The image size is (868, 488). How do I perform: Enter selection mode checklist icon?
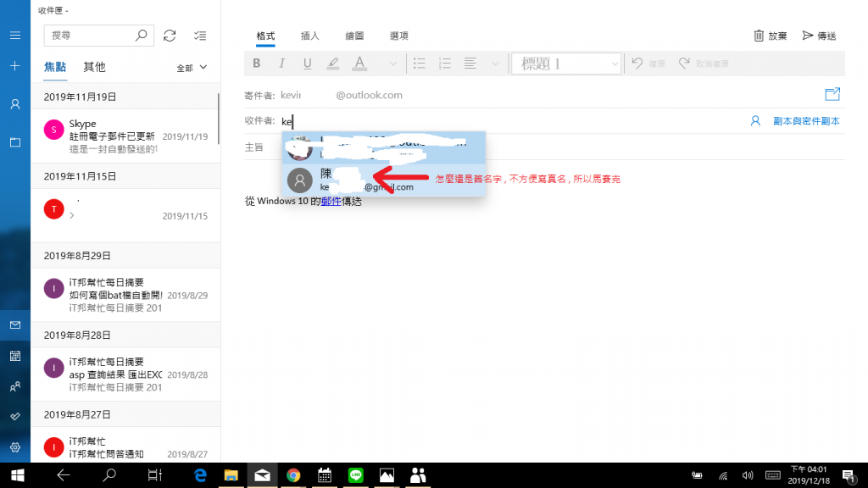pyautogui.click(x=200, y=36)
